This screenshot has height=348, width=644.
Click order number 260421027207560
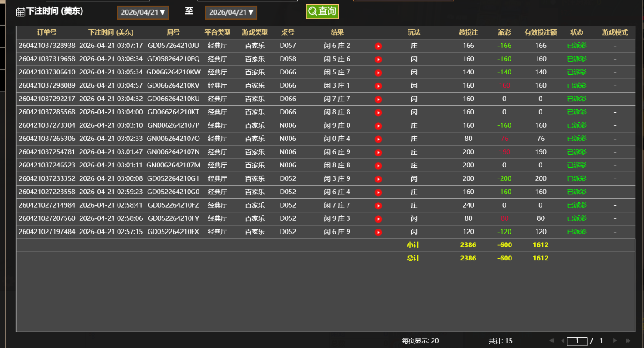[47, 218]
